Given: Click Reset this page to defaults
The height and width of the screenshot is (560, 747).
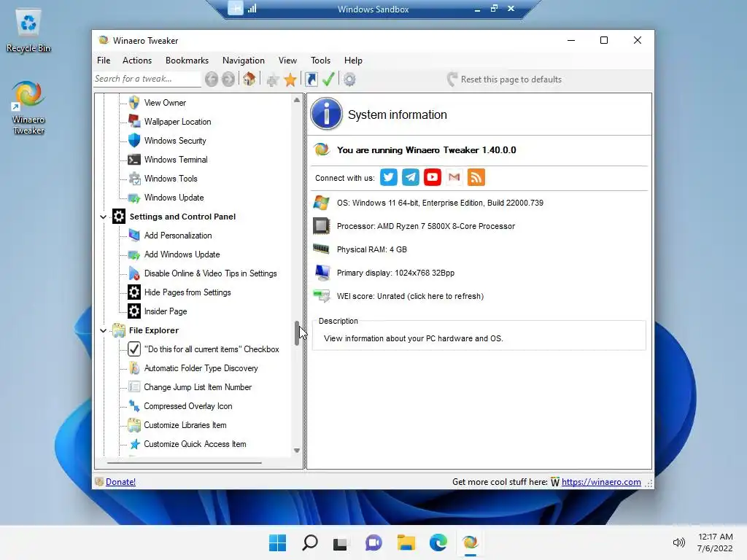Looking at the screenshot, I should pos(505,79).
